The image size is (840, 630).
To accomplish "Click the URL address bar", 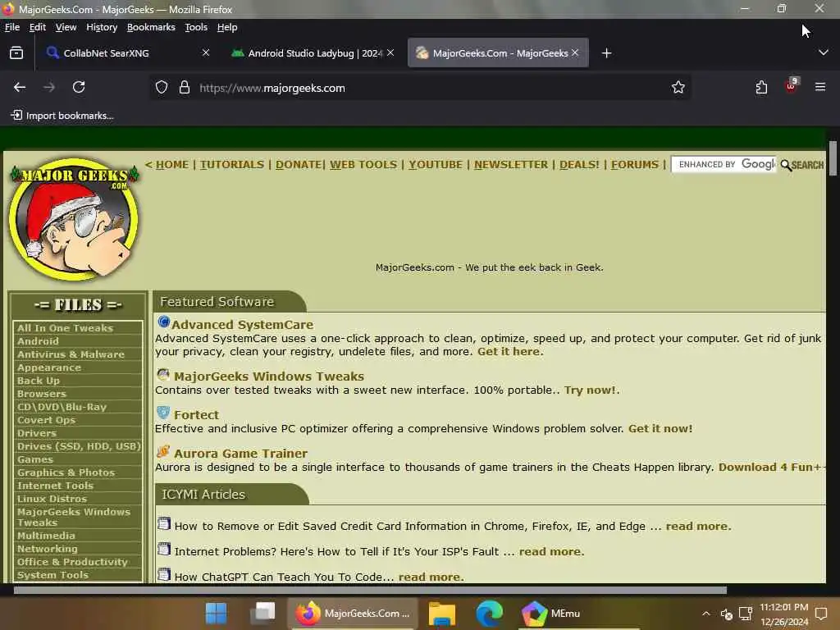I will point(421,87).
